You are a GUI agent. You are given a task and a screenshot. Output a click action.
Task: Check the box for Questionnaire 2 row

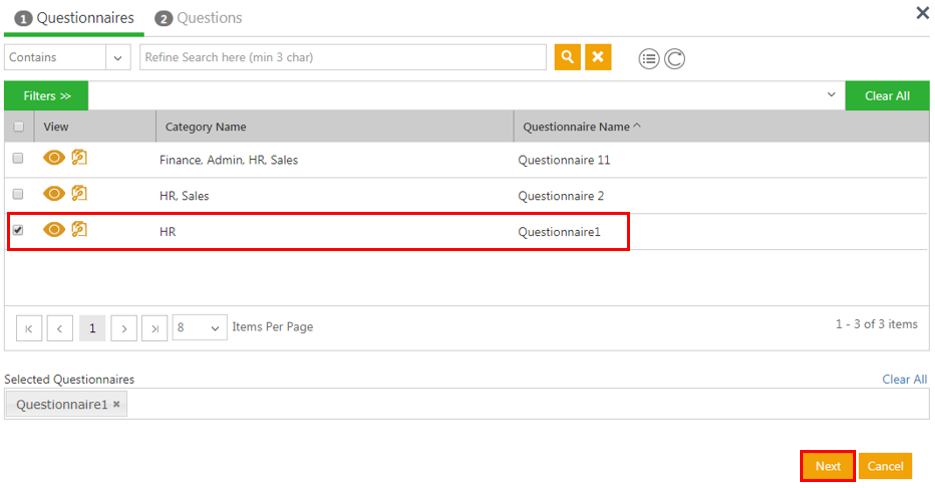pyautogui.click(x=18, y=195)
